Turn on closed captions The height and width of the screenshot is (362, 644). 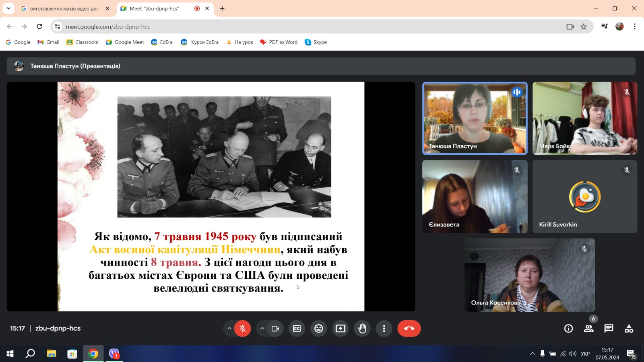tap(297, 329)
